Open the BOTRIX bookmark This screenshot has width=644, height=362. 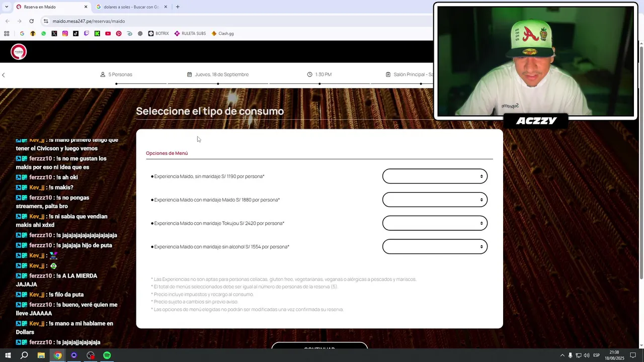(x=158, y=34)
